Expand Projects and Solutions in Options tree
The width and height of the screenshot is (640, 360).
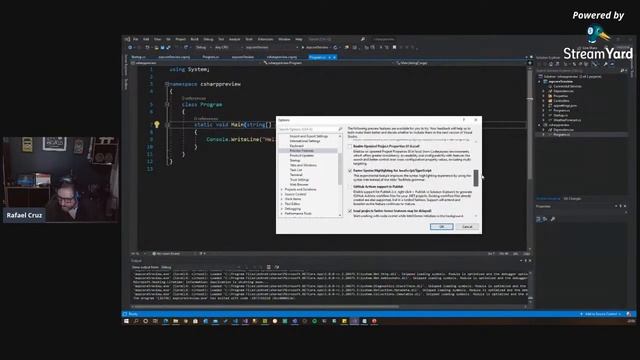(x=282, y=189)
